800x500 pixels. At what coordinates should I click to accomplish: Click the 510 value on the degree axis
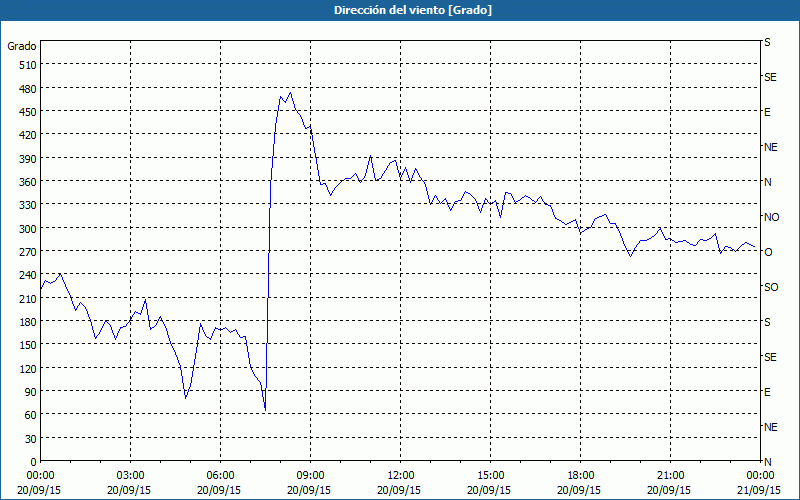[29, 65]
